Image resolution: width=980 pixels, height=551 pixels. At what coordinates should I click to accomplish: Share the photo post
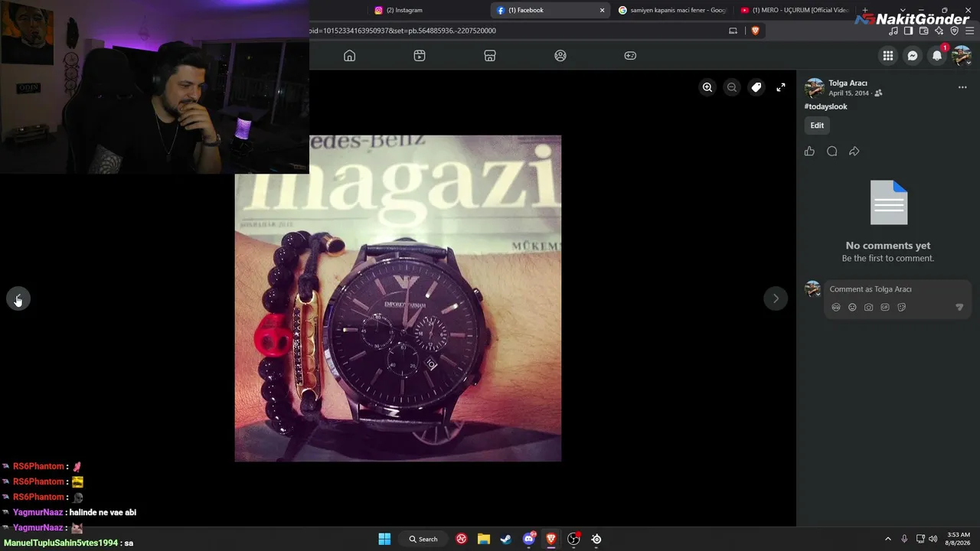854,152
